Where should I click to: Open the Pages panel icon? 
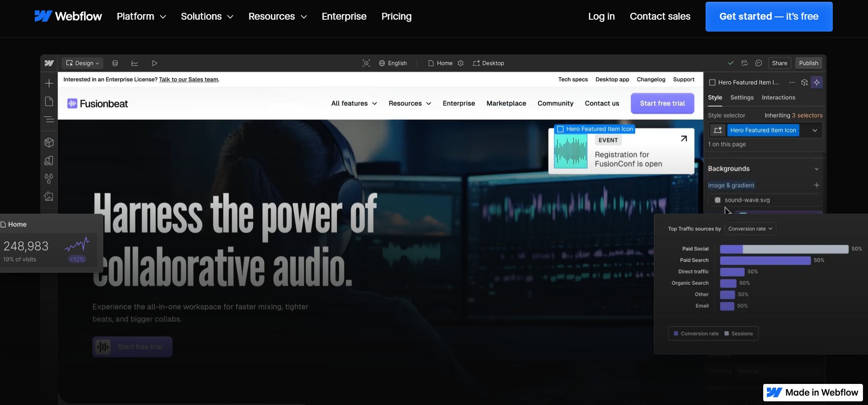(x=49, y=102)
